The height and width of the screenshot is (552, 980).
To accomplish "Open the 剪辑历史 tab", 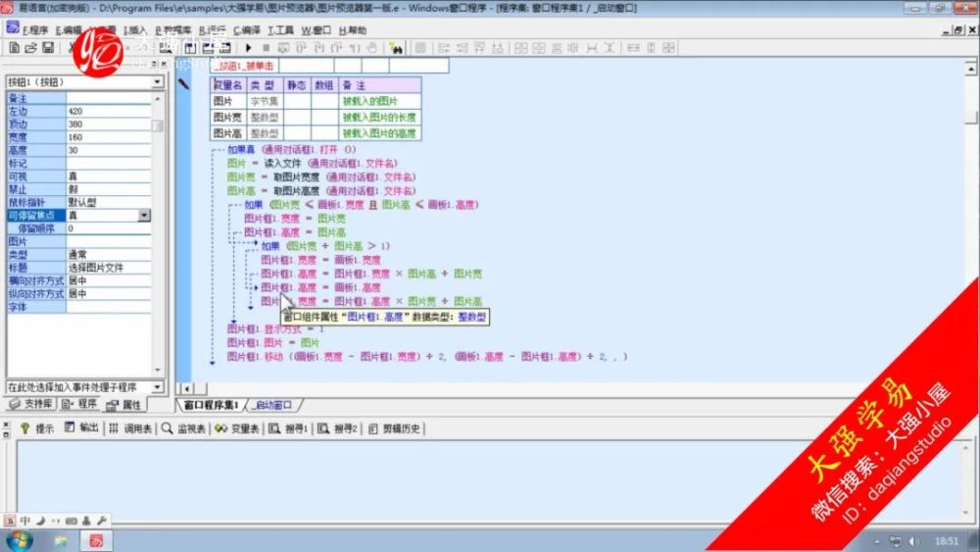I will 394,428.
